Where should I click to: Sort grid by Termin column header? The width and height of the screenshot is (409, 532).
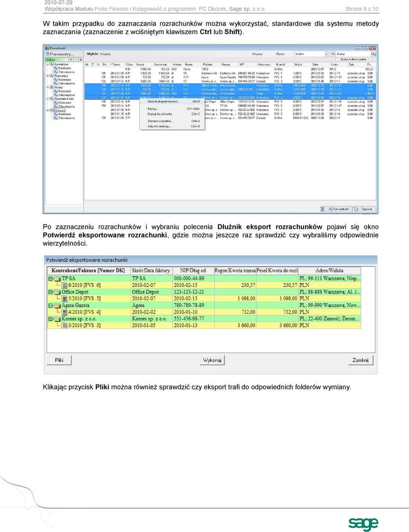click(115, 64)
